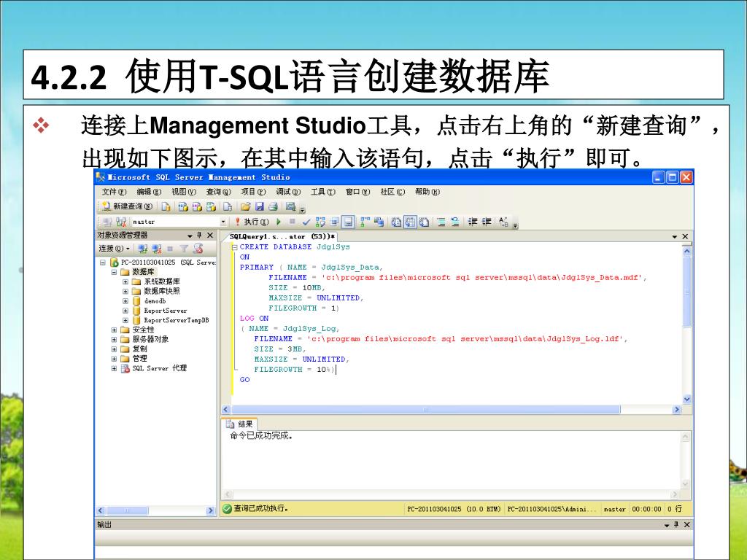The image size is (747, 560).
Task: Display the estimated execution plan
Action: pos(320,222)
